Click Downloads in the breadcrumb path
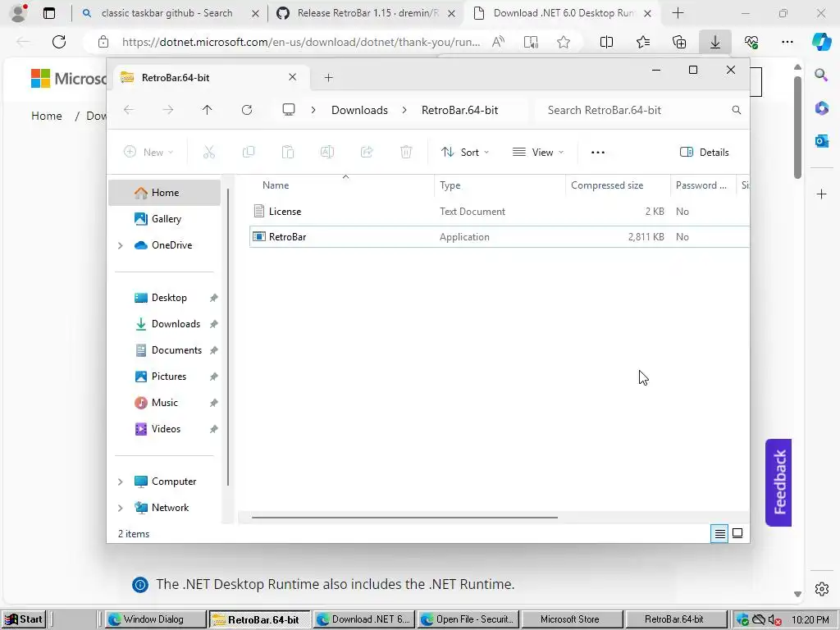The image size is (840, 630). 359,110
